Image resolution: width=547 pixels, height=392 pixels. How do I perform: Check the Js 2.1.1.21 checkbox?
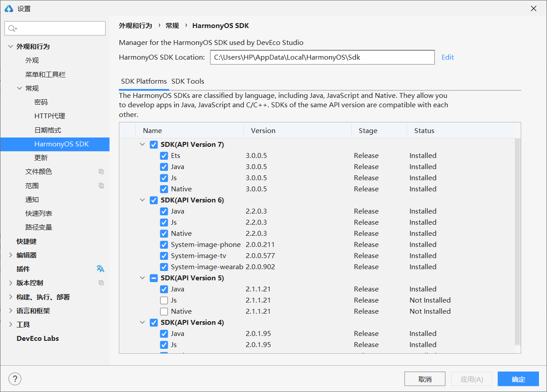click(x=164, y=300)
